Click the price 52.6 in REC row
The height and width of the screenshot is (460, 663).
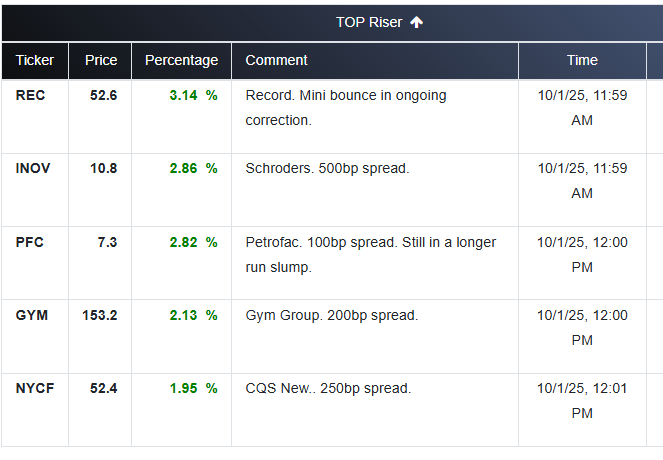(103, 95)
